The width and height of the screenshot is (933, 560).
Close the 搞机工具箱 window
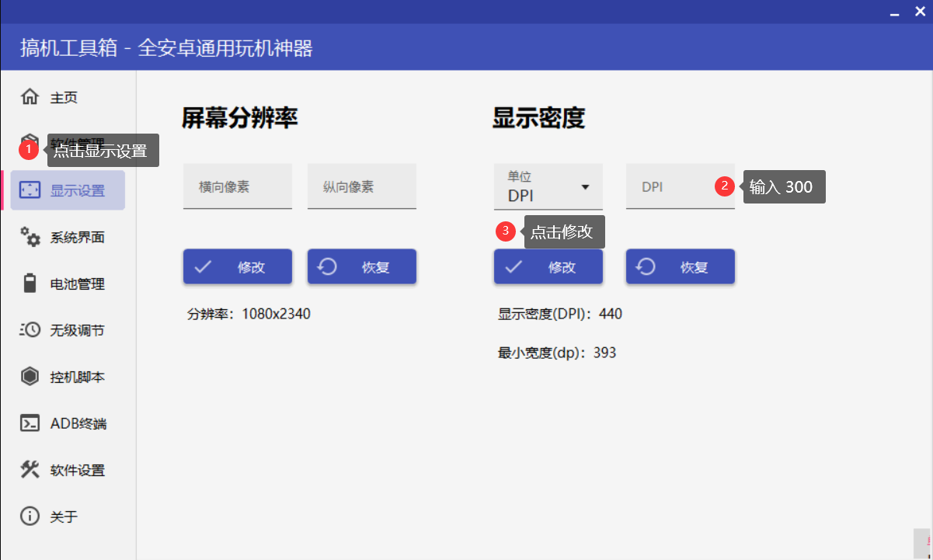[920, 12]
